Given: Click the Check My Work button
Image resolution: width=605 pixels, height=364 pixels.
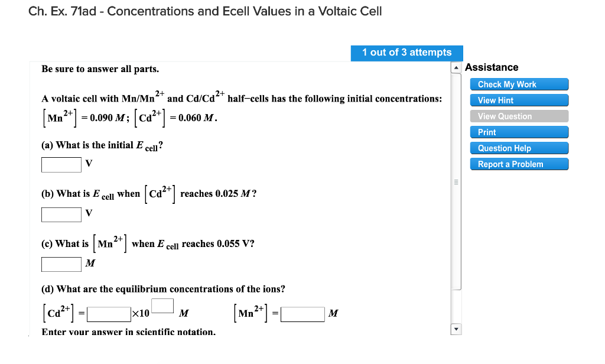Looking at the screenshot, I should [519, 84].
